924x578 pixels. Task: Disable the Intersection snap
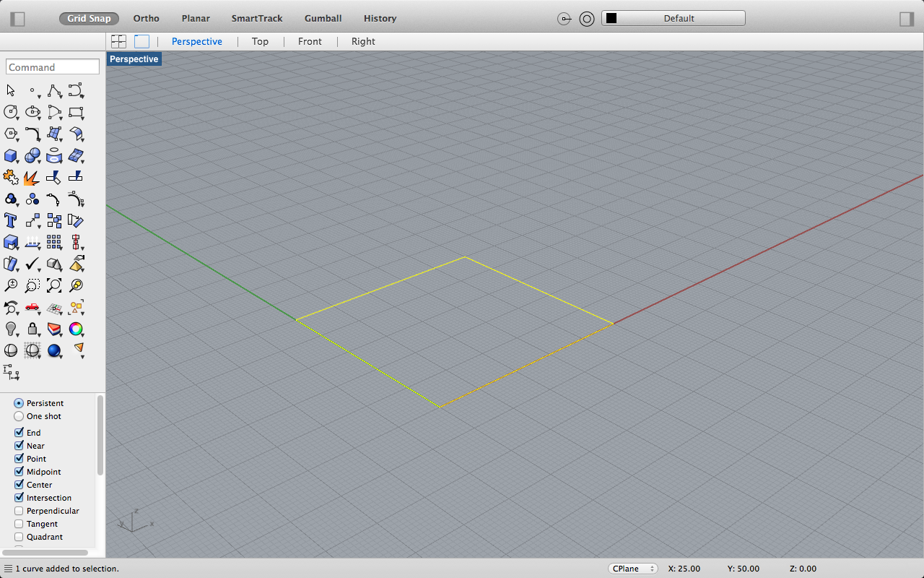coord(19,498)
